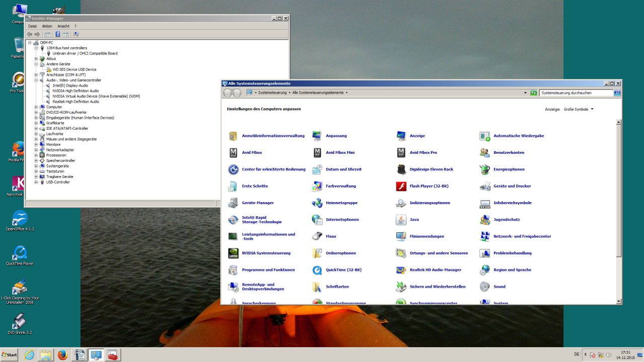
Task: Open the Avid Mbox Pro icon
Action: (x=401, y=152)
